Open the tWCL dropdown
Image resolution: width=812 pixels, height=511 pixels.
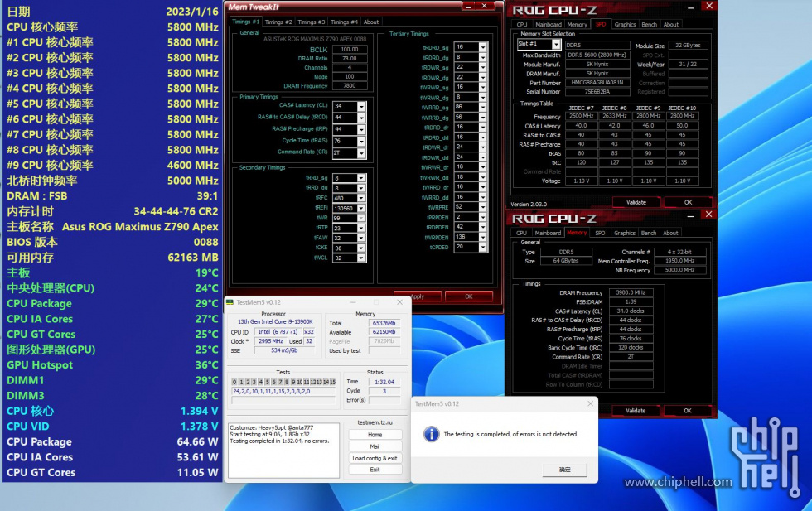coord(361,258)
